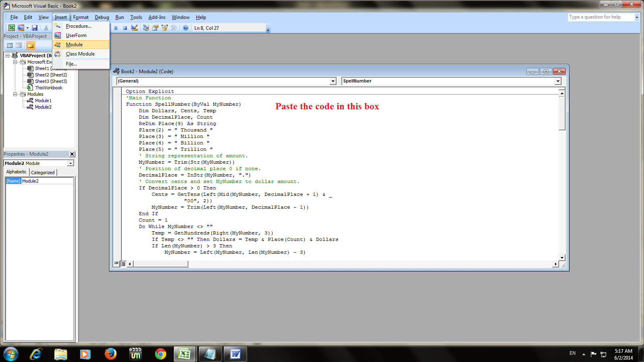Click the Cut scissors icon
Image resolution: width=644 pixels, height=362 pixels.
(x=46, y=28)
